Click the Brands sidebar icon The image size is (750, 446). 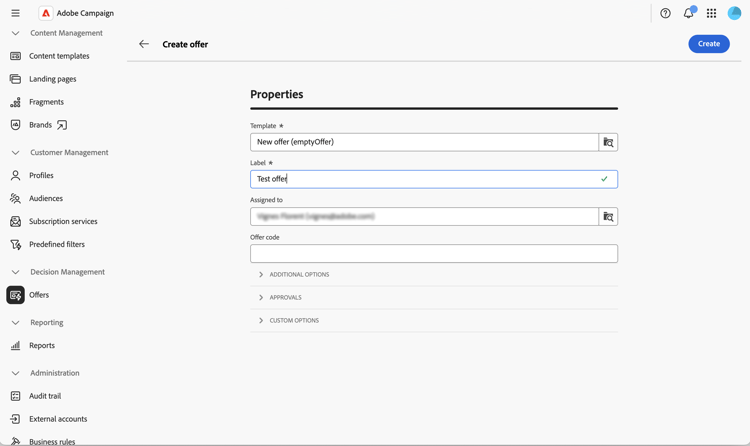[15, 125]
